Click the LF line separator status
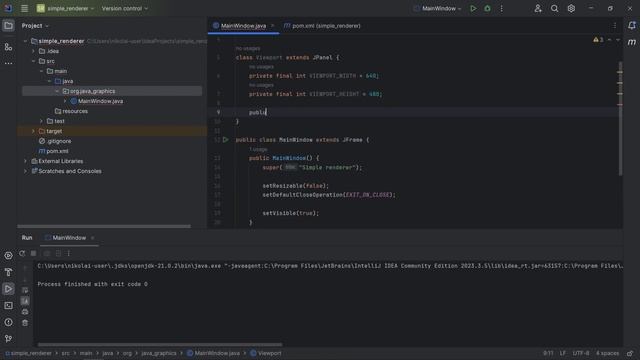 563,353
